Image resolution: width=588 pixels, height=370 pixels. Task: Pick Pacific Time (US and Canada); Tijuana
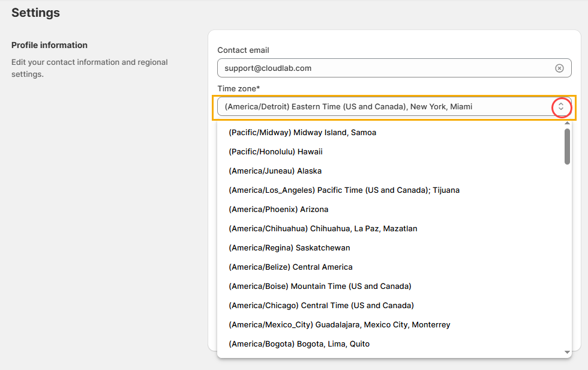pos(344,190)
